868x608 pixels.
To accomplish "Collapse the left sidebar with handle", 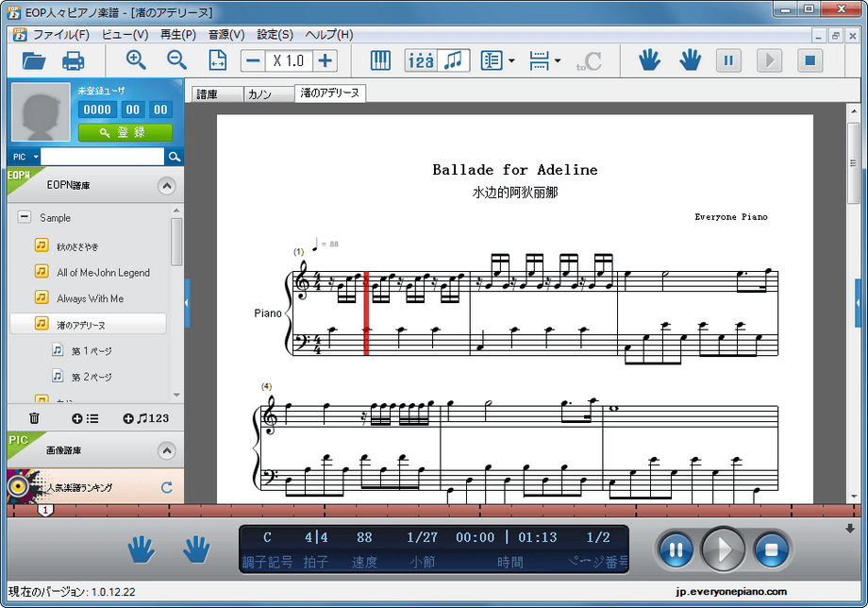I will pos(187,303).
